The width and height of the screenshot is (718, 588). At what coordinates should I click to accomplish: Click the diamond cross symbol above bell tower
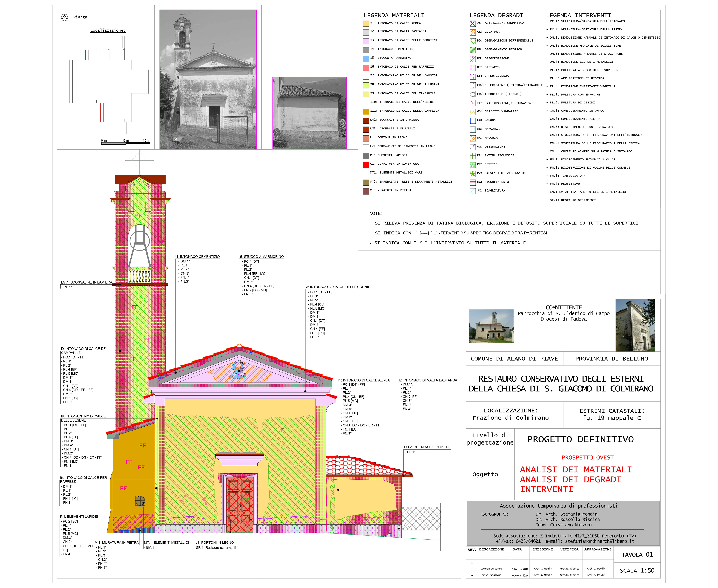(139, 160)
